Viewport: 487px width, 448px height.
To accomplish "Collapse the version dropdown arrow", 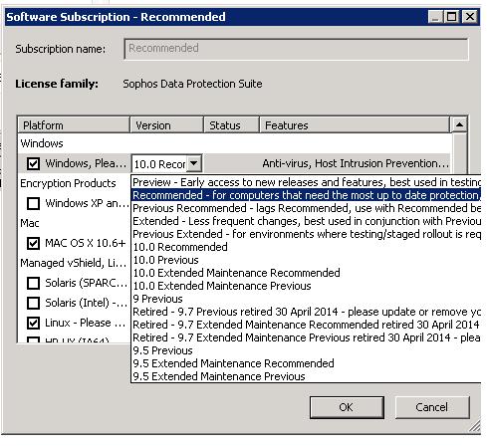I will pos(194,163).
